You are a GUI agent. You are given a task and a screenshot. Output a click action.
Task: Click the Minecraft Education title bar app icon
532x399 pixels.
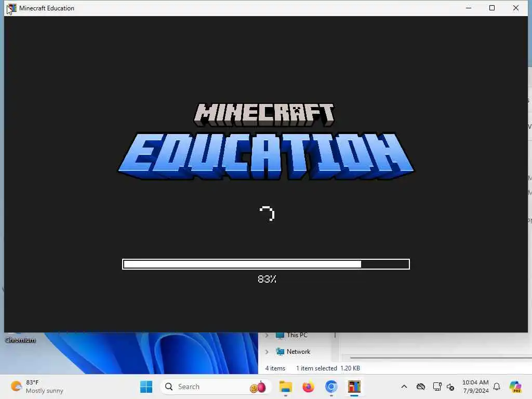coord(11,8)
